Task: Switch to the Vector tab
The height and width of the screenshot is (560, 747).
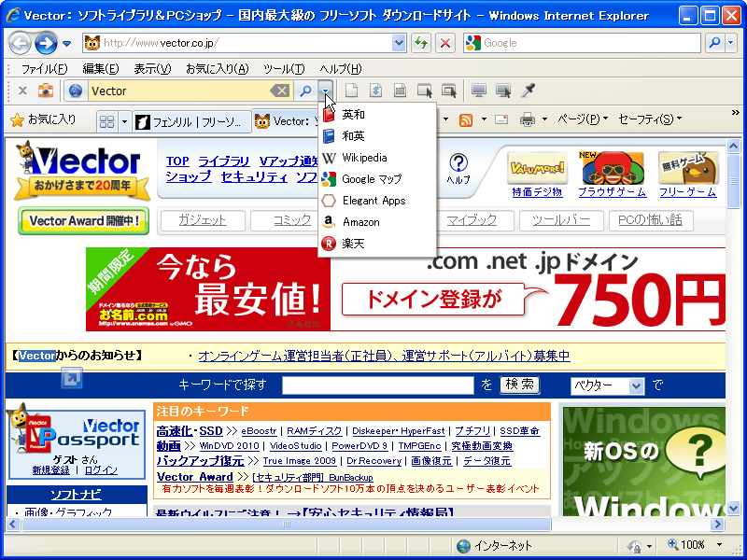Action: pyautogui.click(x=286, y=121)
